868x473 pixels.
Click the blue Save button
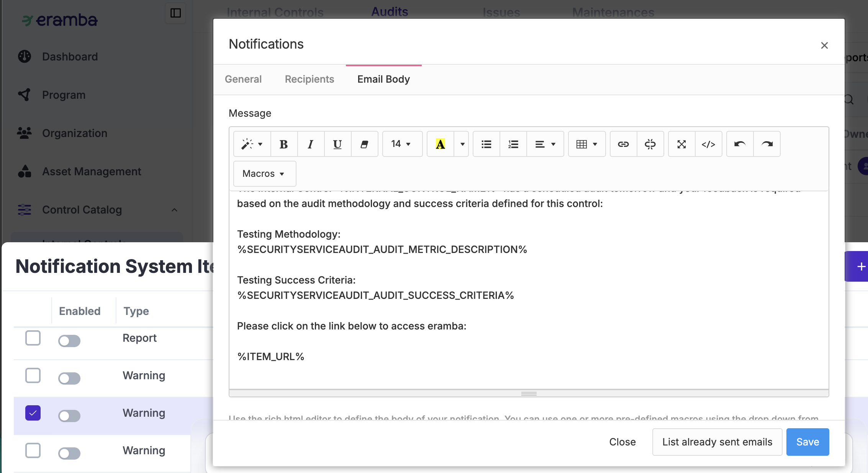807,442
